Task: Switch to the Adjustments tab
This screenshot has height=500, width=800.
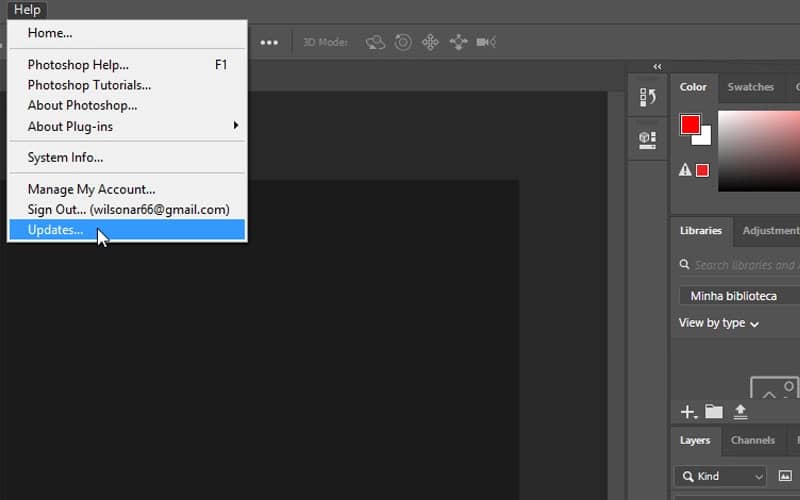Action: coord(770,231)
